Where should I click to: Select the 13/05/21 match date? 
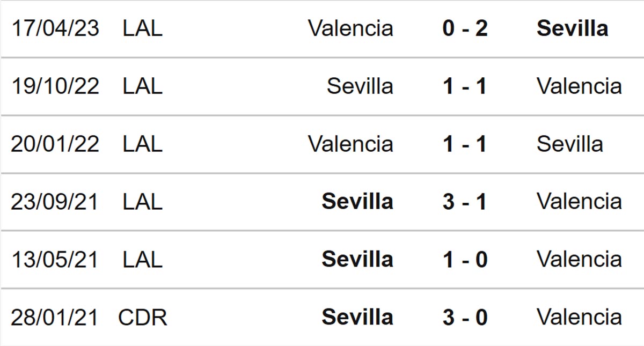(x=55, y=260)
